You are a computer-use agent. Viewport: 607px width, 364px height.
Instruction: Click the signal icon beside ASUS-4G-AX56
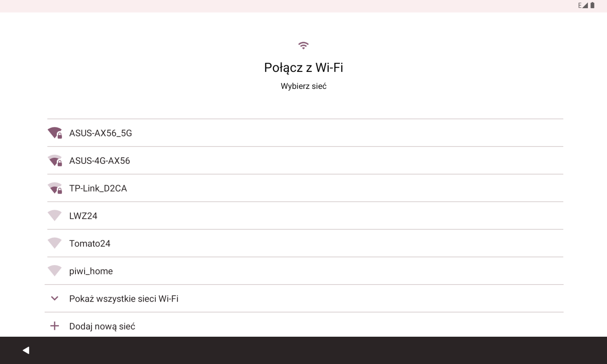55,161
